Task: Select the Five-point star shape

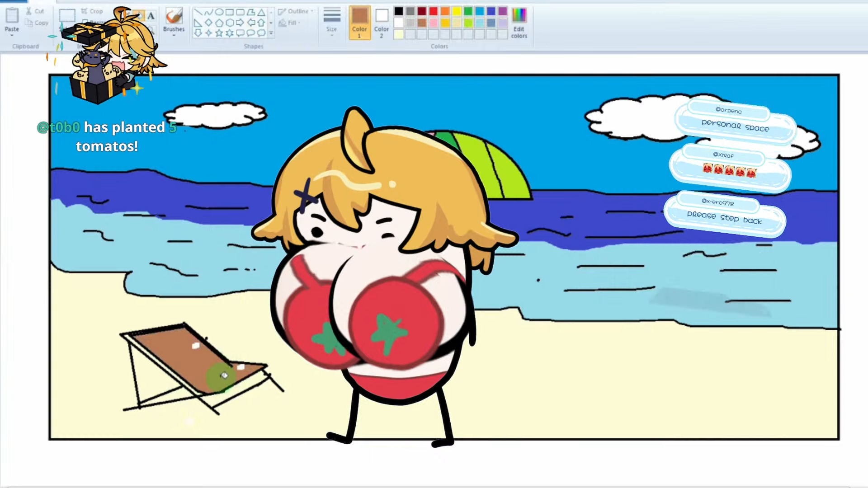Action: (219, 33)
